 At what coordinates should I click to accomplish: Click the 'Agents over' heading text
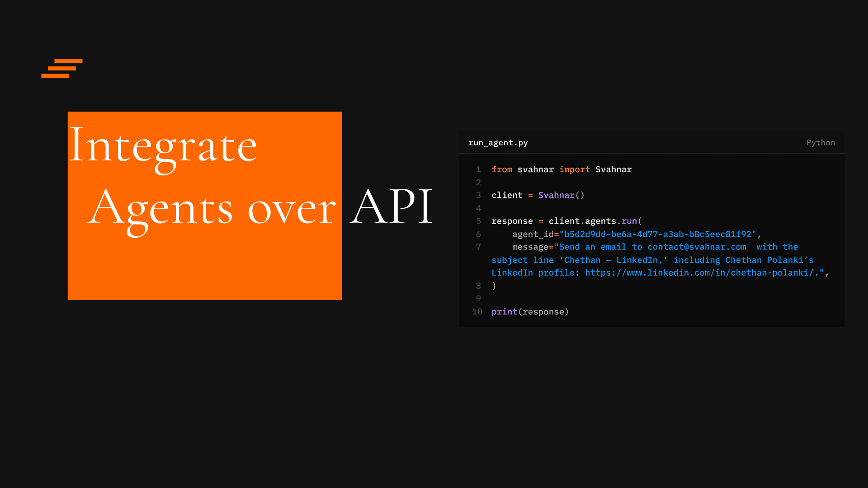click(x=212, y=208)
